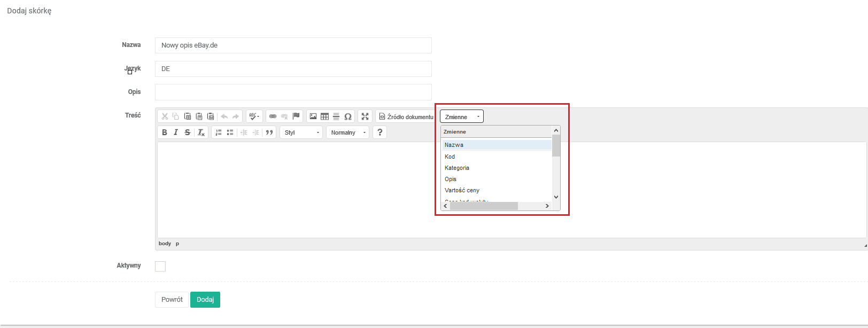
Task: Insert special character (Omega icon)
Action: 348,116
